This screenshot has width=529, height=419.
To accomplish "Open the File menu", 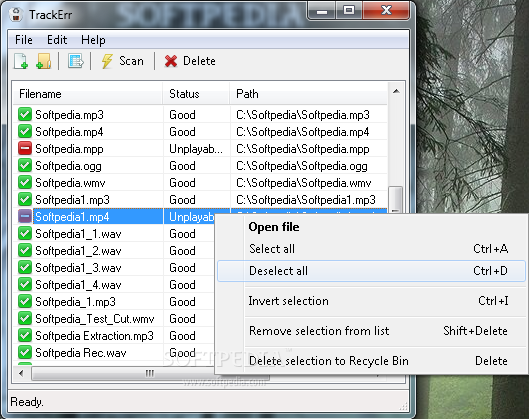I will [x=24, y=40].
